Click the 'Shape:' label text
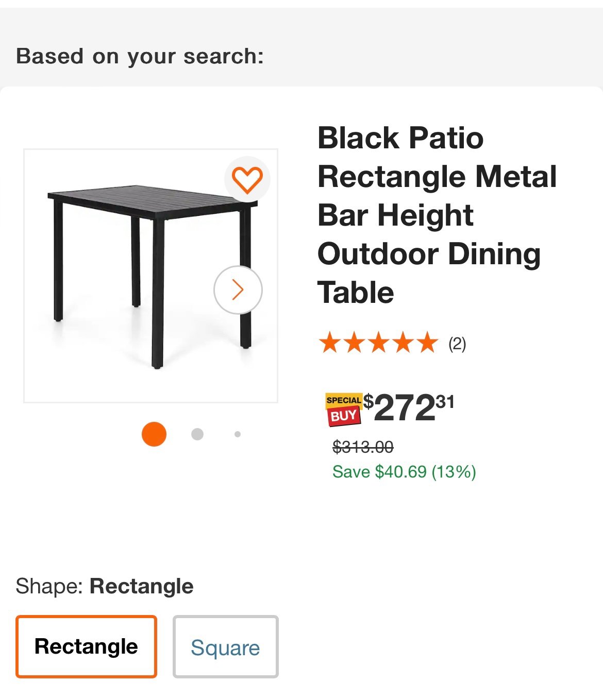The image size is (603, 700). (49, 586)
